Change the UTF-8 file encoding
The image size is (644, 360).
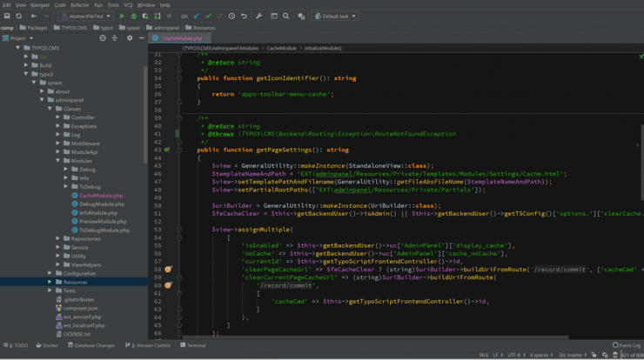tap(517, 355)
